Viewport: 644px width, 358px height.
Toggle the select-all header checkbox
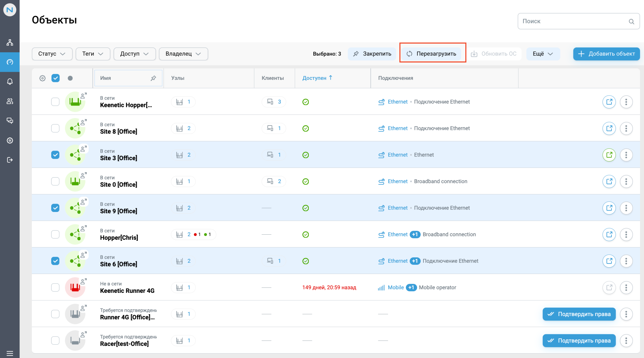55,78
